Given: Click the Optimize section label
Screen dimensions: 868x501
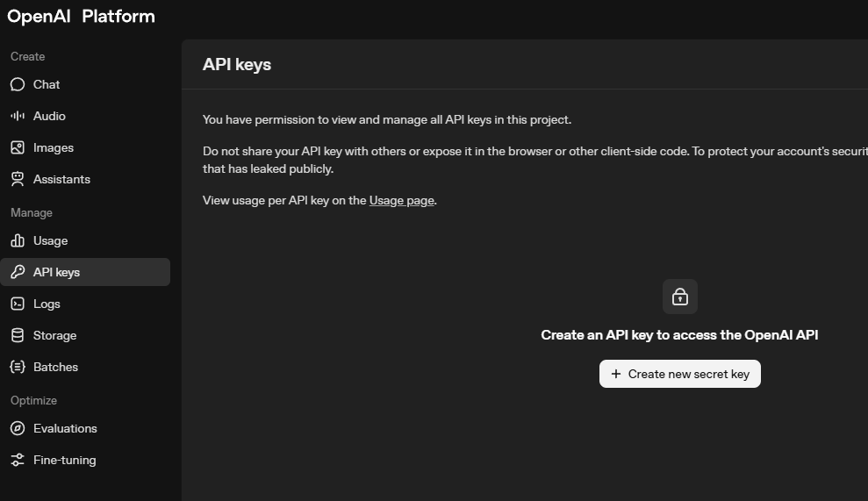Looking at the screenshot, I should [33, 400].
